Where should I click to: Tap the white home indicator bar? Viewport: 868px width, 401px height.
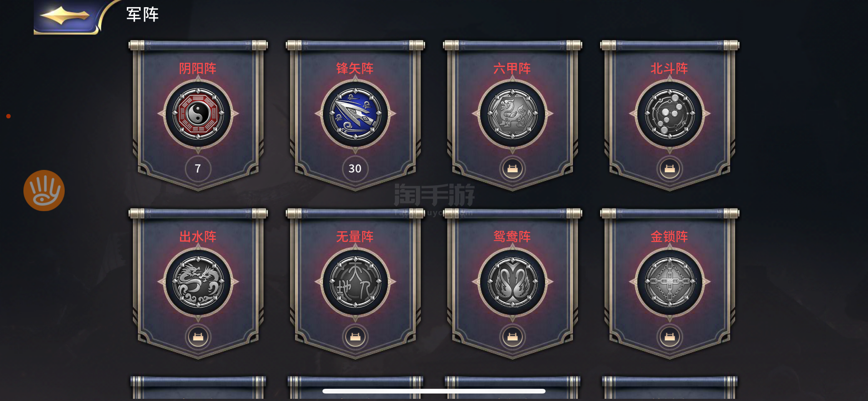(434, 391)
